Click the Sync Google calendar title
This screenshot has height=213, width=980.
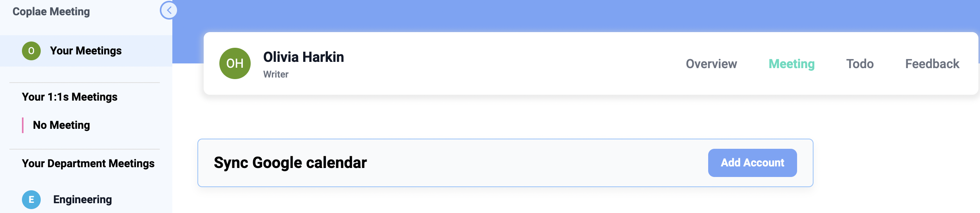click(x=290, y=163)
